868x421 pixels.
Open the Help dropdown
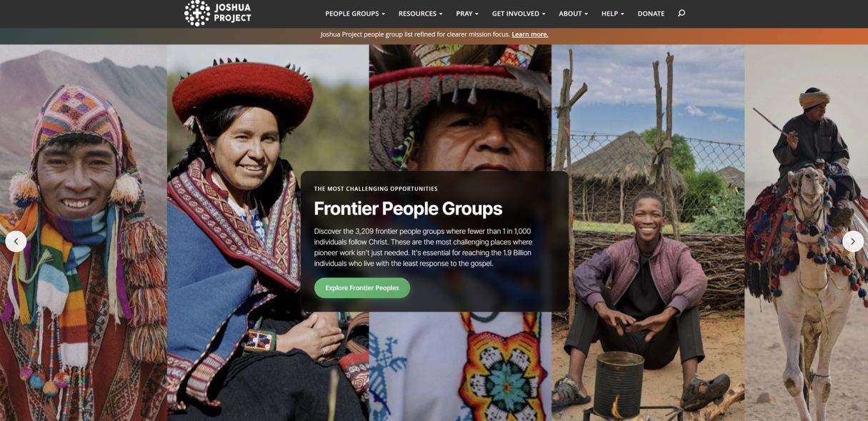612,14
